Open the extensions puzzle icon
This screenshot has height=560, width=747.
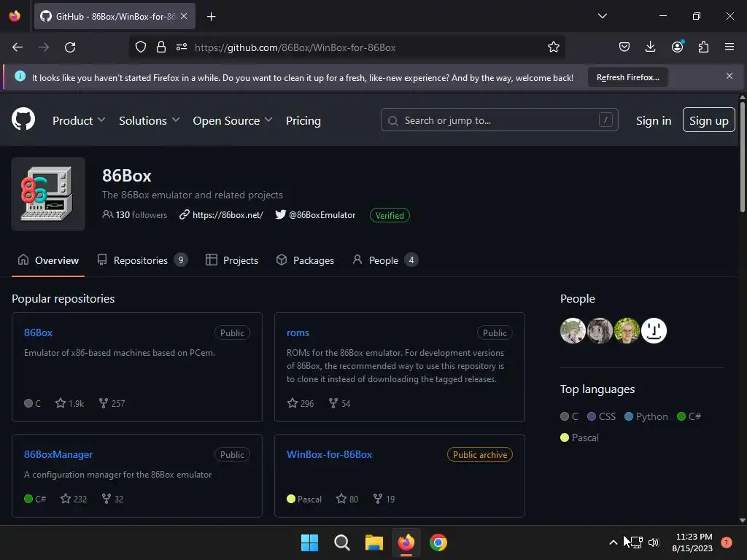point(703,47)
